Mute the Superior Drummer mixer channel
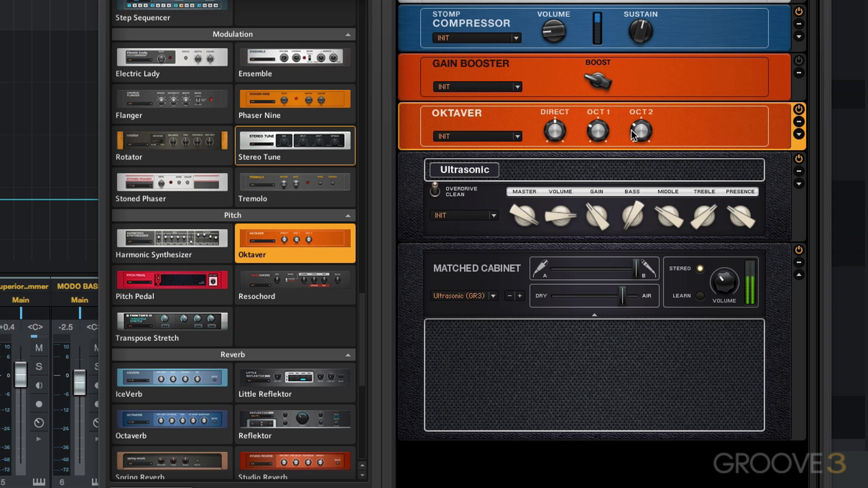Image resolution: width=868 pixels, height=488 pixels. pos(39,348)
